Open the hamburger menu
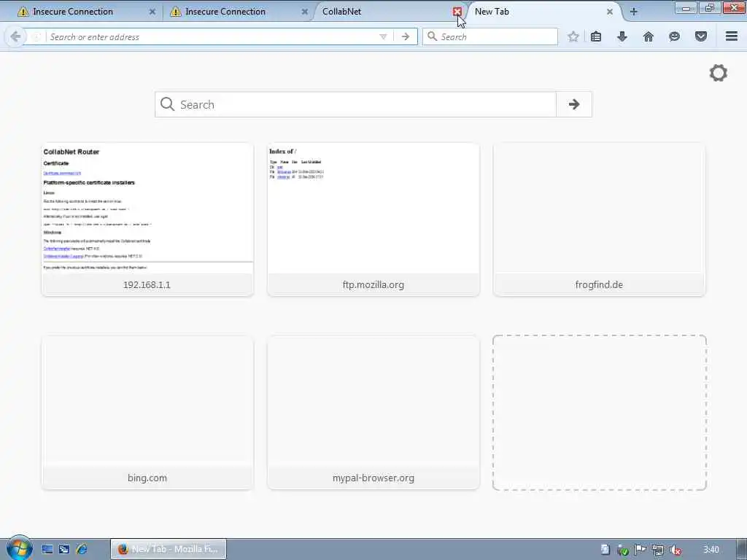Screen dimensions: 747x560 pos(732,36)
